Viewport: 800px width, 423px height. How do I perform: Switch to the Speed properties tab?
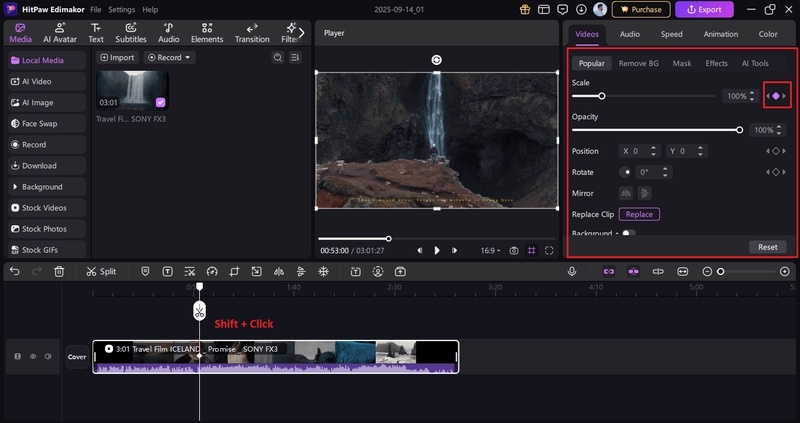click(x=671, y=34)
